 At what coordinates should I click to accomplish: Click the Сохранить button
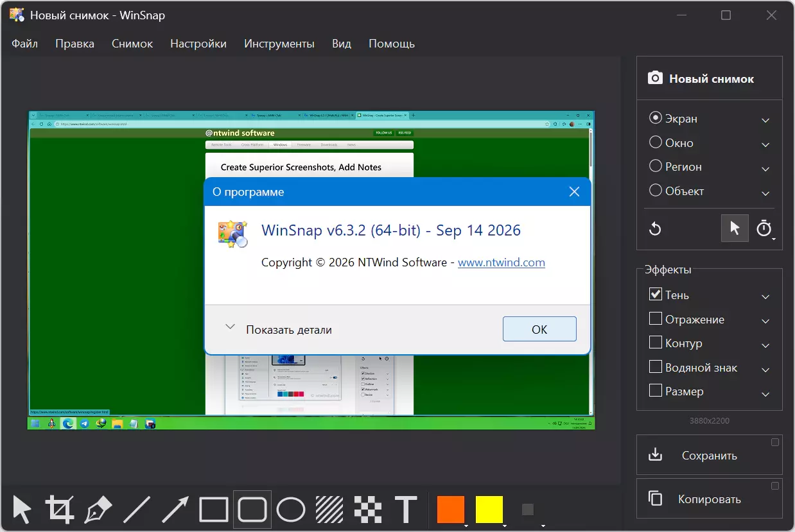click(710, 454)
